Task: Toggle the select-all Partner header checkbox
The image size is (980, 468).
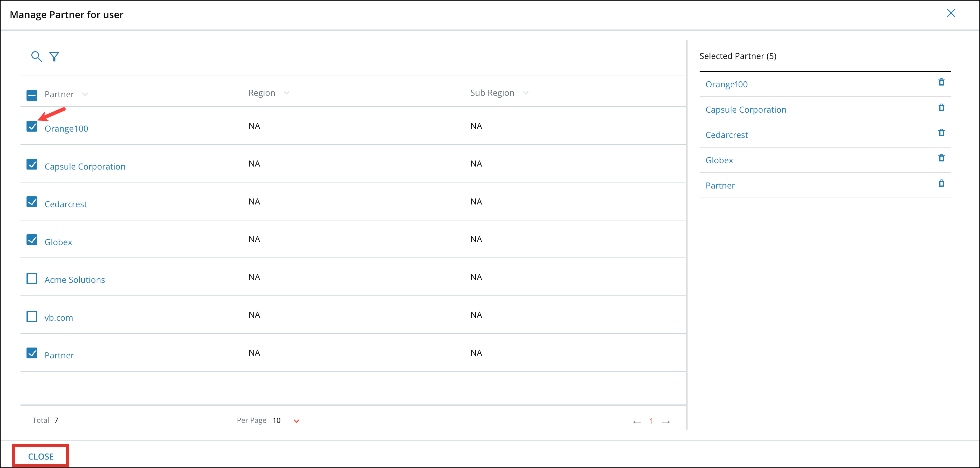Action: [32, 95]
